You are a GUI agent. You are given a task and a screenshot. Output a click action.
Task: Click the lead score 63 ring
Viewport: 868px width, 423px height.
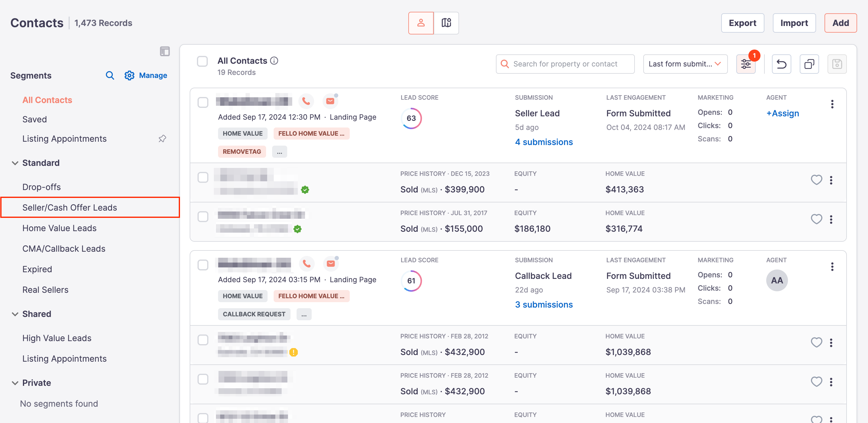click(411, 118)
